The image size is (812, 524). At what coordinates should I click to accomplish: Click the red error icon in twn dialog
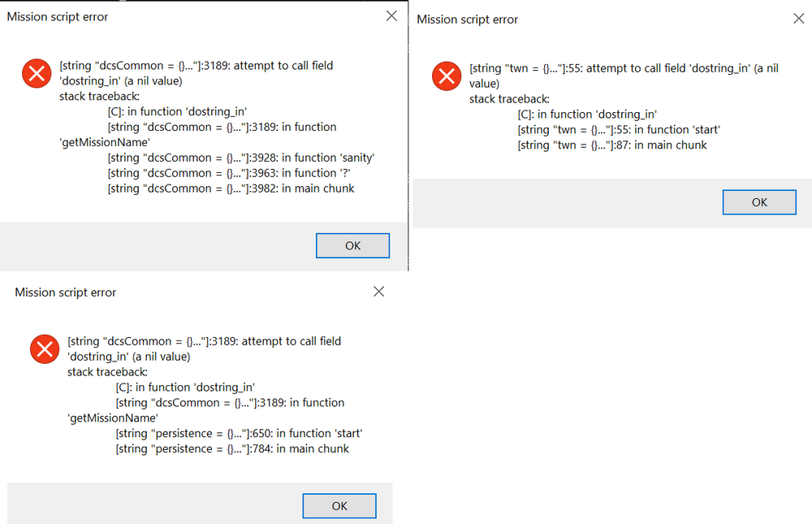(445, 76)
